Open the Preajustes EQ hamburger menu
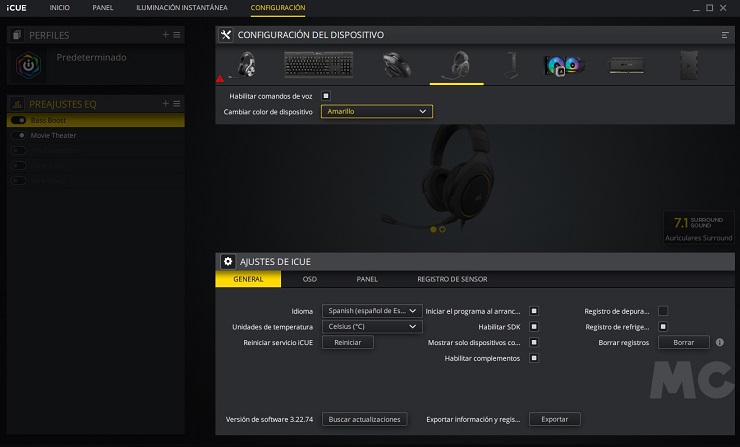This screenshot has height=447, width=740. pyautogui.click(x=177, y=104)
